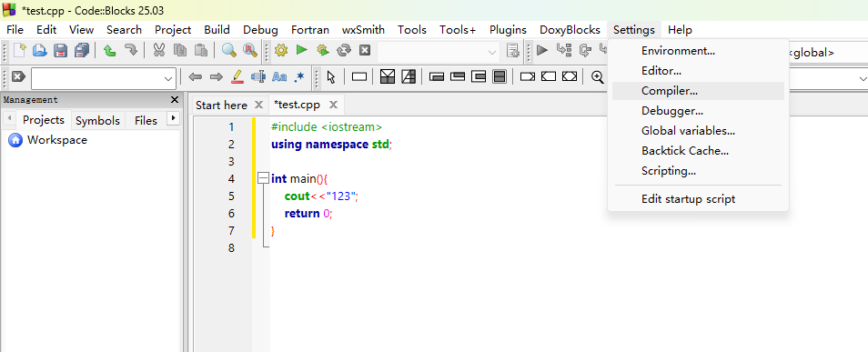Open the build target dropdown
Screen dimensions: 868x352
(438, 52)
